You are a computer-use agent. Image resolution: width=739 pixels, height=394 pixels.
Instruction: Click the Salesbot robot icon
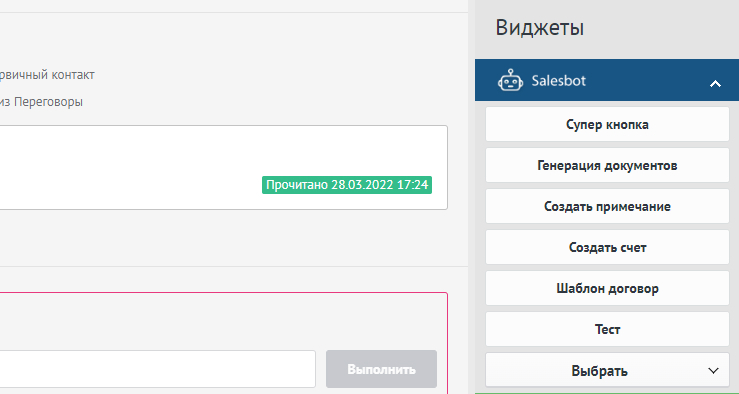coord(510,80)
